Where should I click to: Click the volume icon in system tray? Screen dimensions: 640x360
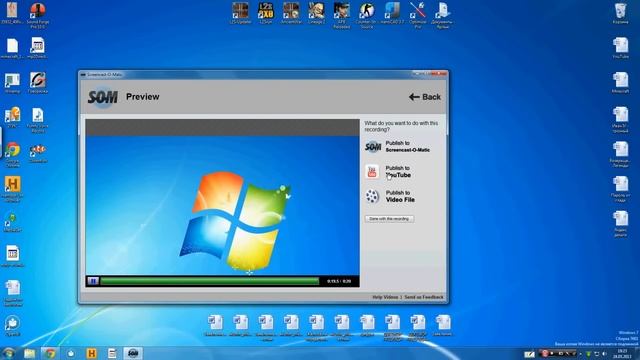[x=604, y=353]
